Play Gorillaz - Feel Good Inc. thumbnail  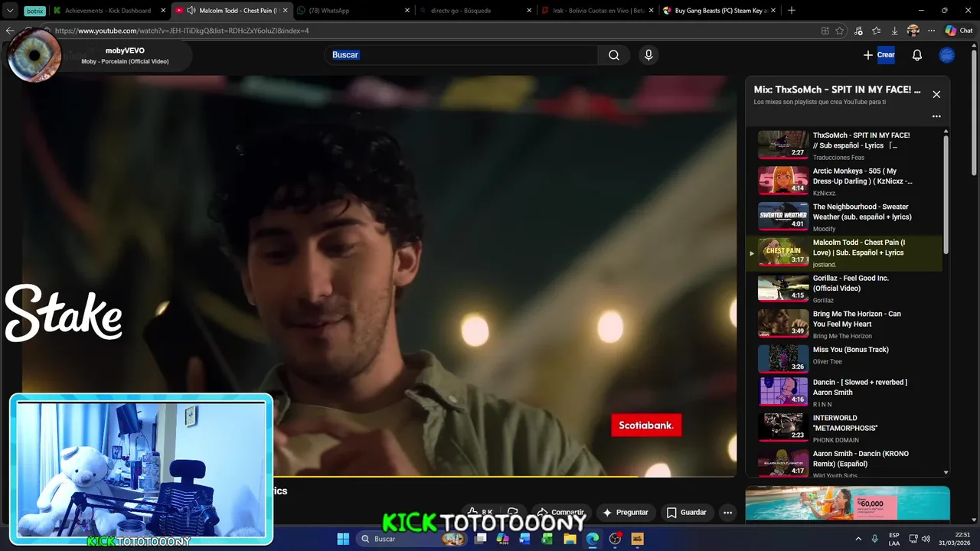pos(783,289)
